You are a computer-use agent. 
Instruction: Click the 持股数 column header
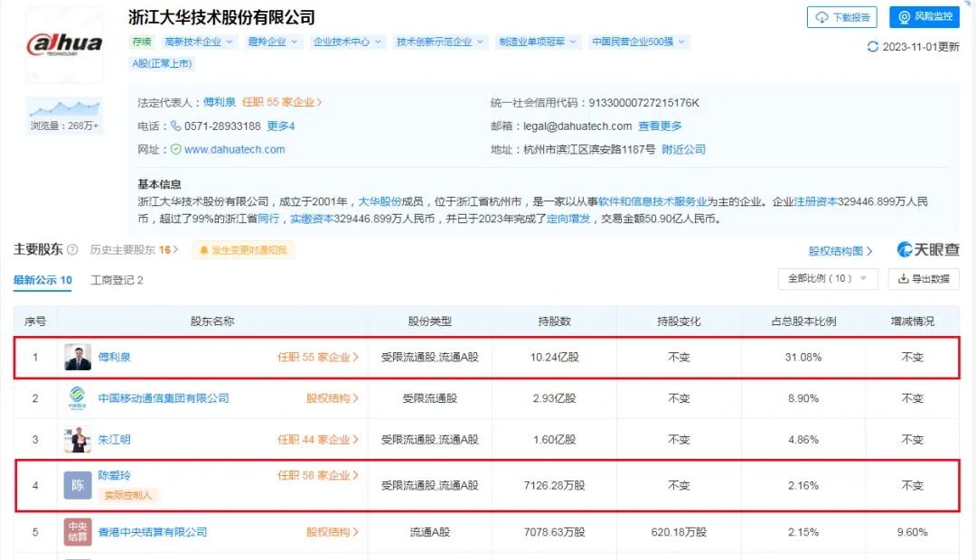point(555,321)
